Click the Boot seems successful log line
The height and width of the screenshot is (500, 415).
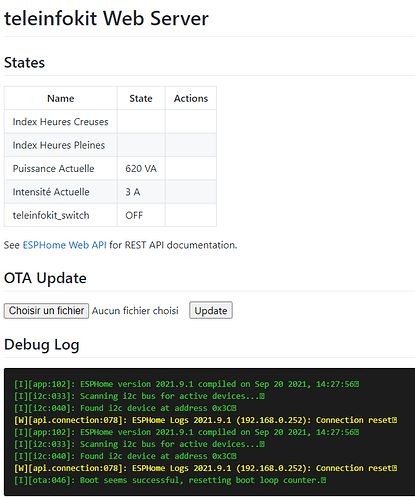click(170, 480)
